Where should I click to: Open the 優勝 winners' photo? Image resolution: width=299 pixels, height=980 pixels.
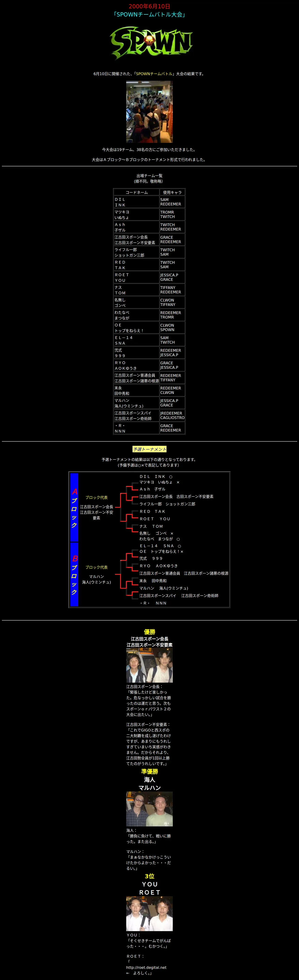149,665
